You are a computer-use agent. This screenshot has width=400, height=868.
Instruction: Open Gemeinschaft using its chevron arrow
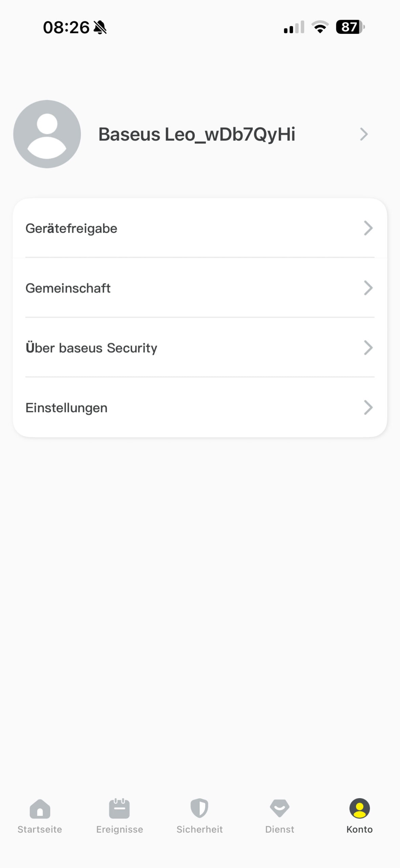tap(368, 288)
